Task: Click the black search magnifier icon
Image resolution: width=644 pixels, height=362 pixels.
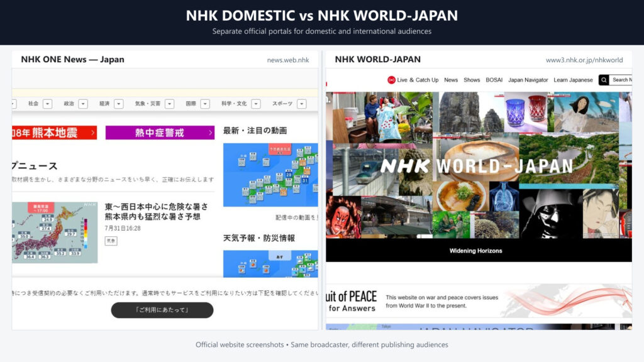Action: (x=604, y=80)
